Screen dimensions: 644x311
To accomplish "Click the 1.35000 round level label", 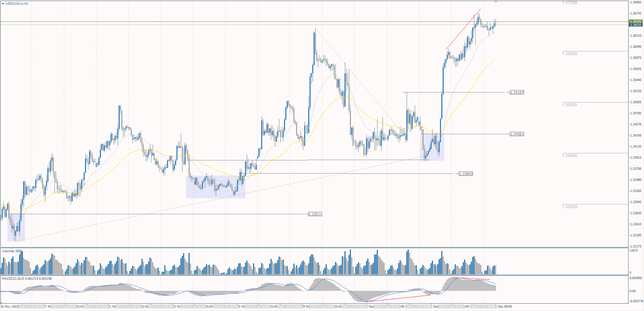I will (570, 105).
